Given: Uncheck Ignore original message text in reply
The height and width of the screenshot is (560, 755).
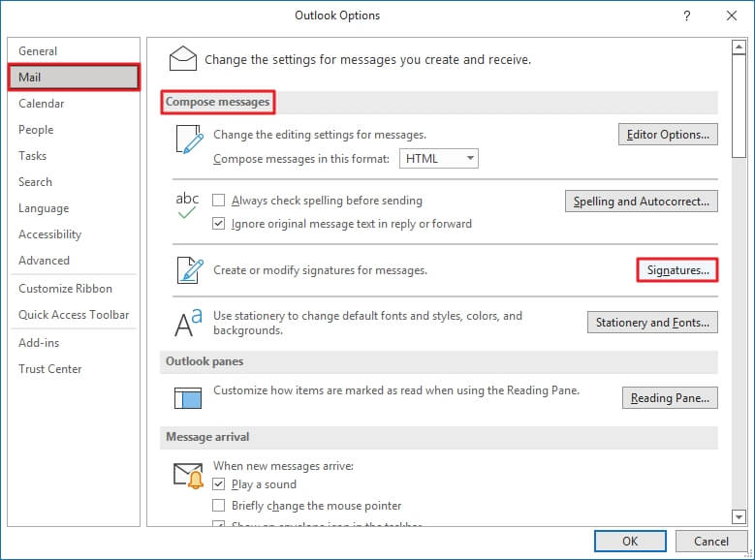Looking at the screenshot, I should pyautogui.click(x=219, y=224).
